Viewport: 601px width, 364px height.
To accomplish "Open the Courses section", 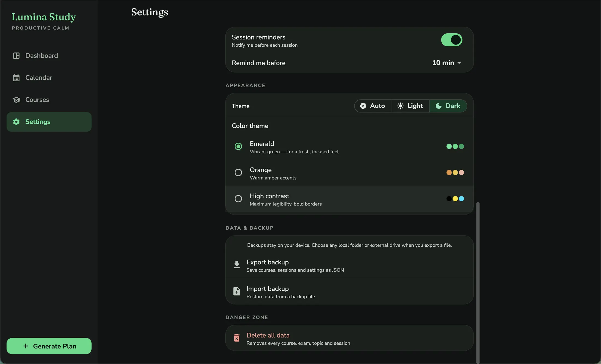I will point(49,100).
